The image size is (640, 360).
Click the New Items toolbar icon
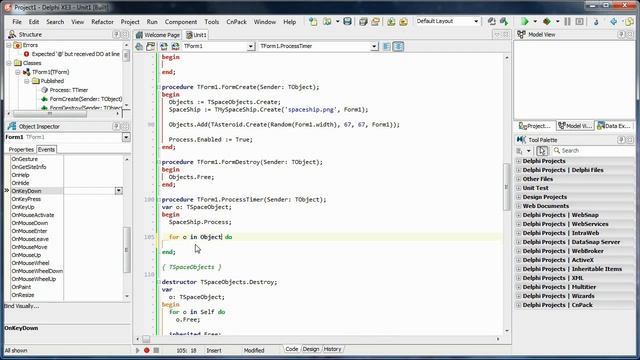313,22
